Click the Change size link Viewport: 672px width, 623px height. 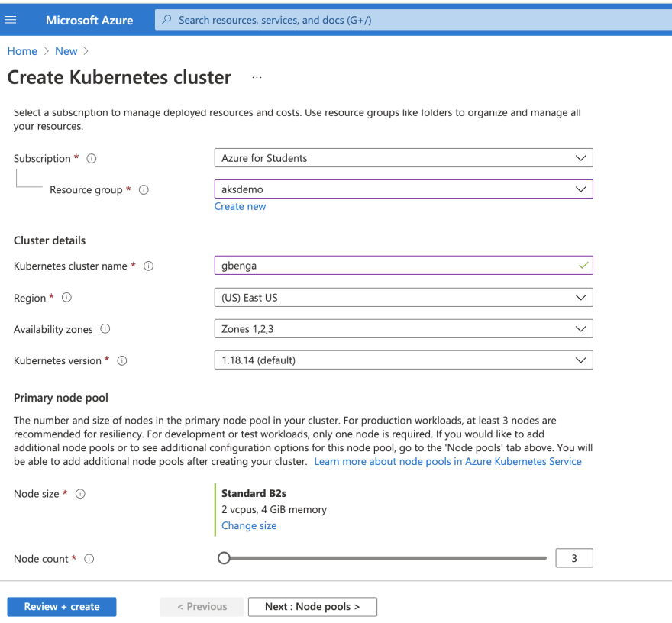click(249, 526)
